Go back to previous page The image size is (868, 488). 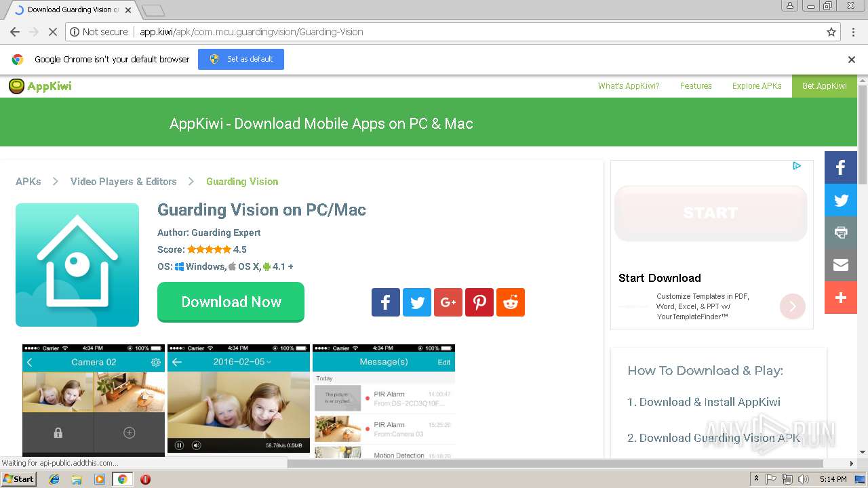tap(15, 32)
